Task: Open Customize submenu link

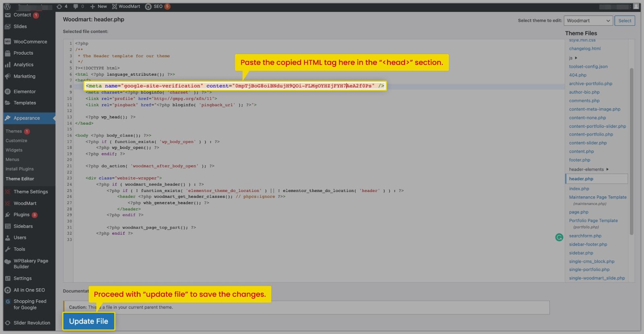Action: (x=17, y=141)
